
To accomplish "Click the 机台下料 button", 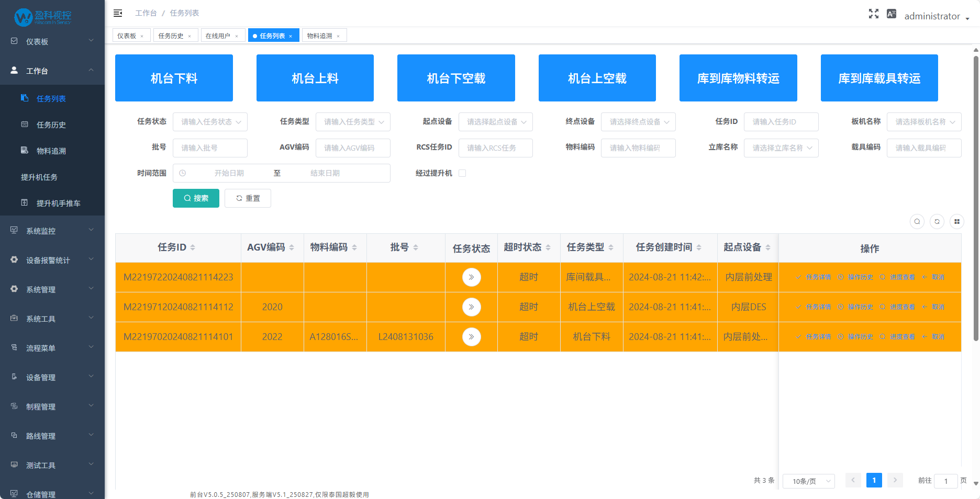I will click(x=174, y=78).
